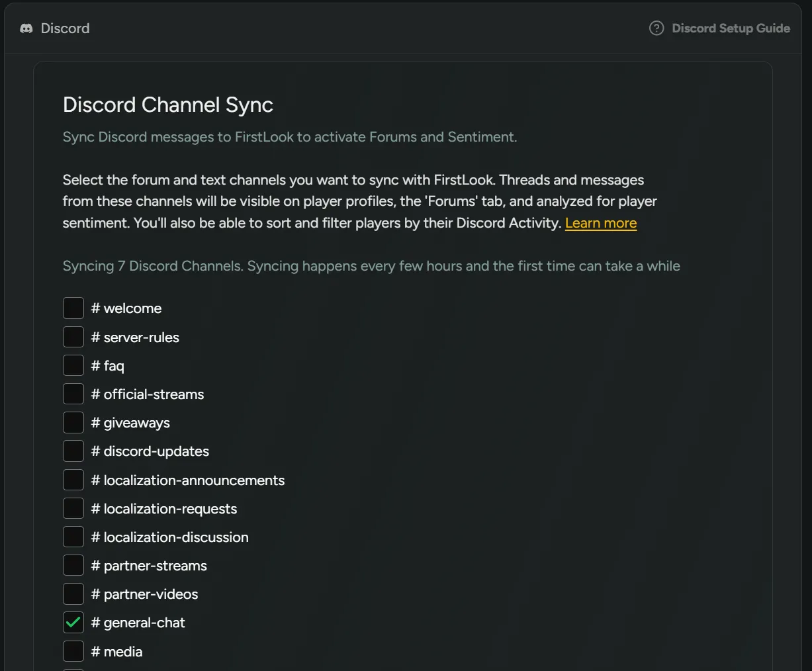Select the partner-streams checkbox
Screen dimensions: 812x671
73,565
